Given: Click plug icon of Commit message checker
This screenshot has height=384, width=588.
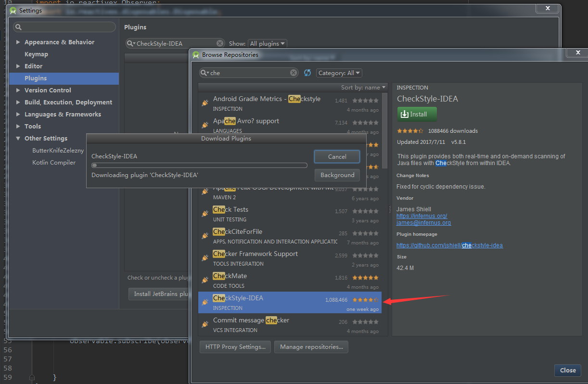Looking at the screenshot, I should (x=205, y=324).
